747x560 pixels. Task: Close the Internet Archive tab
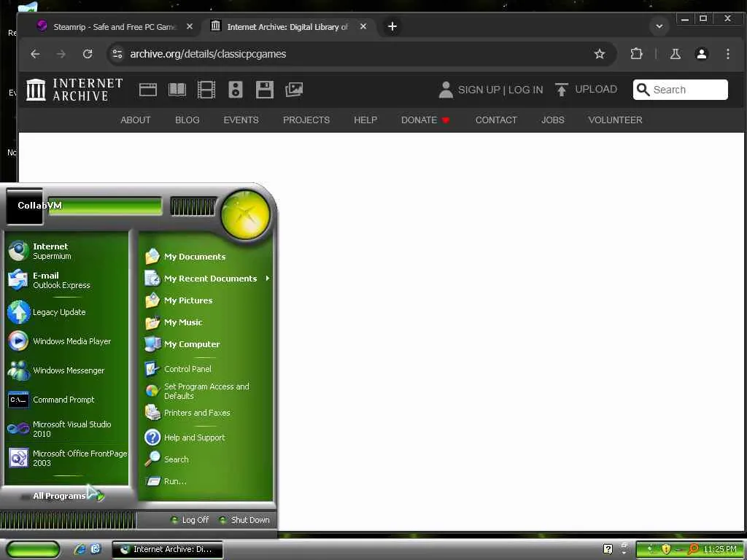[363, 27]
